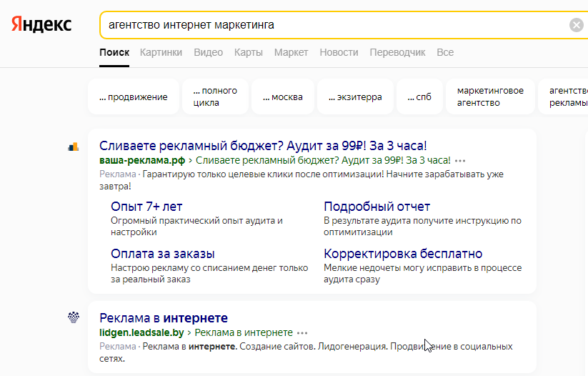Click the lidgen.leadsale.by domain link

[x=141, y=333]
